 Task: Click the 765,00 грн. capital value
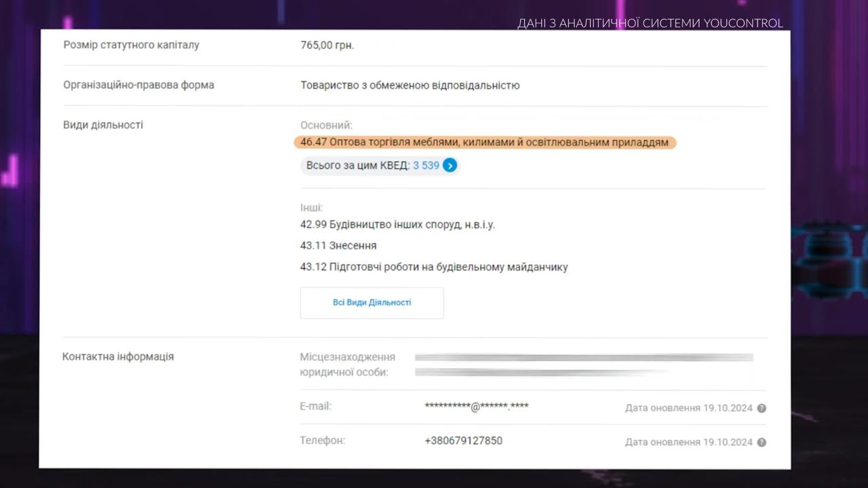327,45
